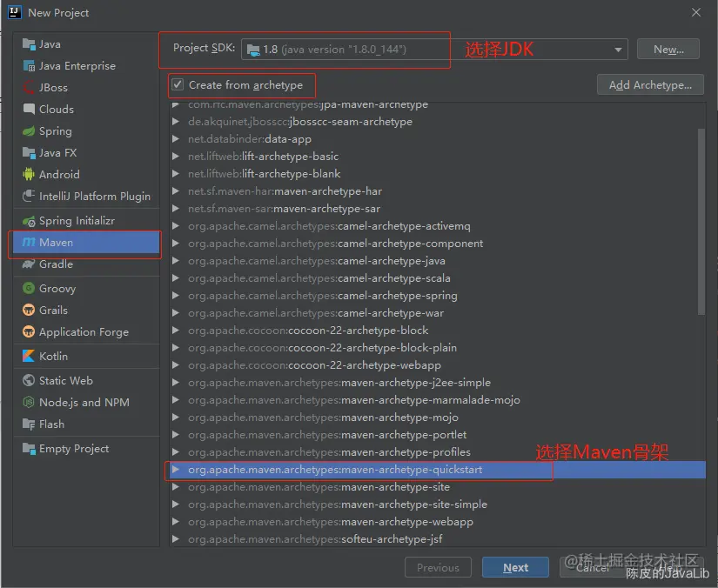Viewport: 718px width, 588px height.
Task: Click the SDK folder icon next to 1.8
Action: [253, 50]
